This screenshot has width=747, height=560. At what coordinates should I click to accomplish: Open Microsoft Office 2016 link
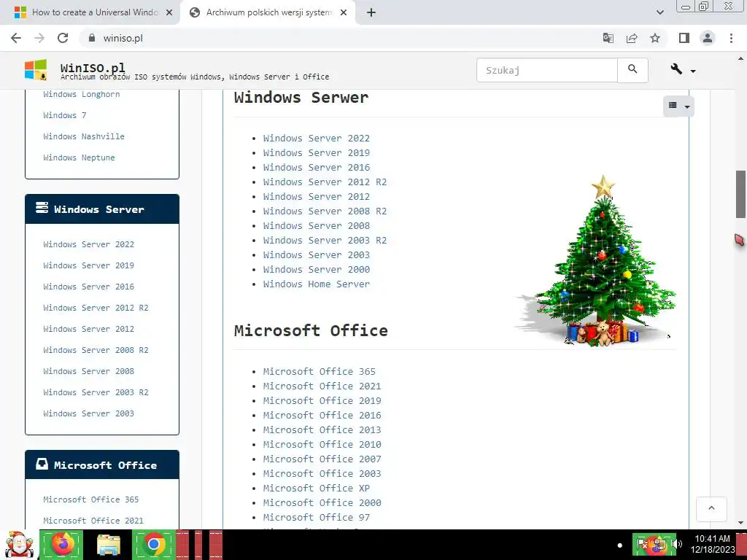click(322, 415)
